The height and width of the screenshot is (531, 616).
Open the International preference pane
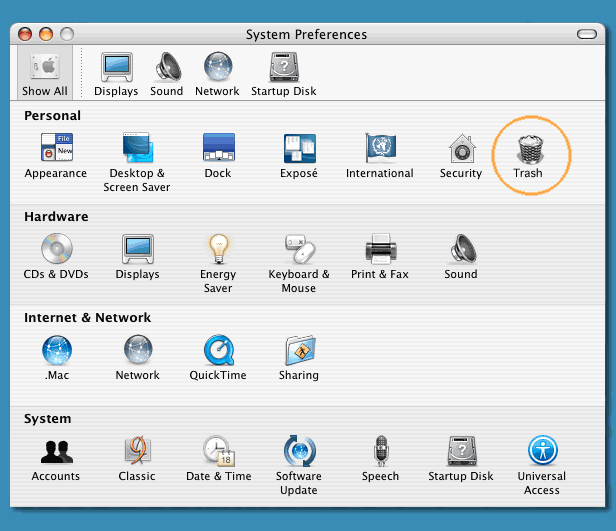click(x=380, y=156)
